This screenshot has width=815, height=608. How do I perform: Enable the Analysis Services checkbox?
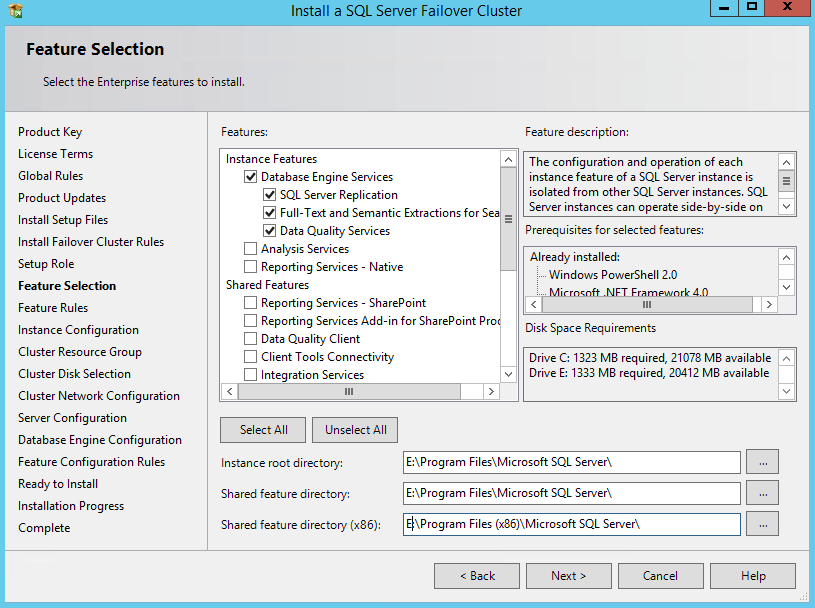pos(251,249)
